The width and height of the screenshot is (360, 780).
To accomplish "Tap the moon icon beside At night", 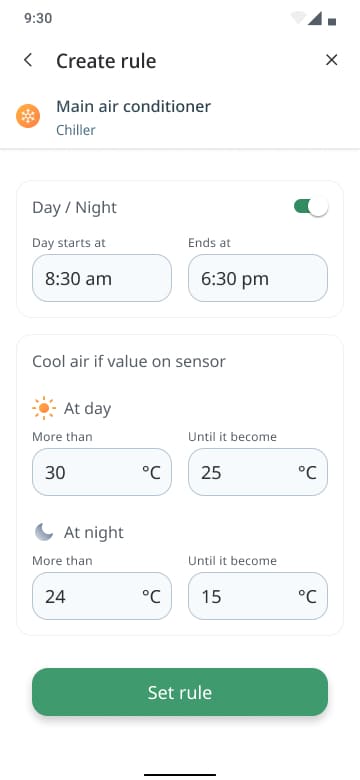I will pyautogui.click(x=44, y=532).
